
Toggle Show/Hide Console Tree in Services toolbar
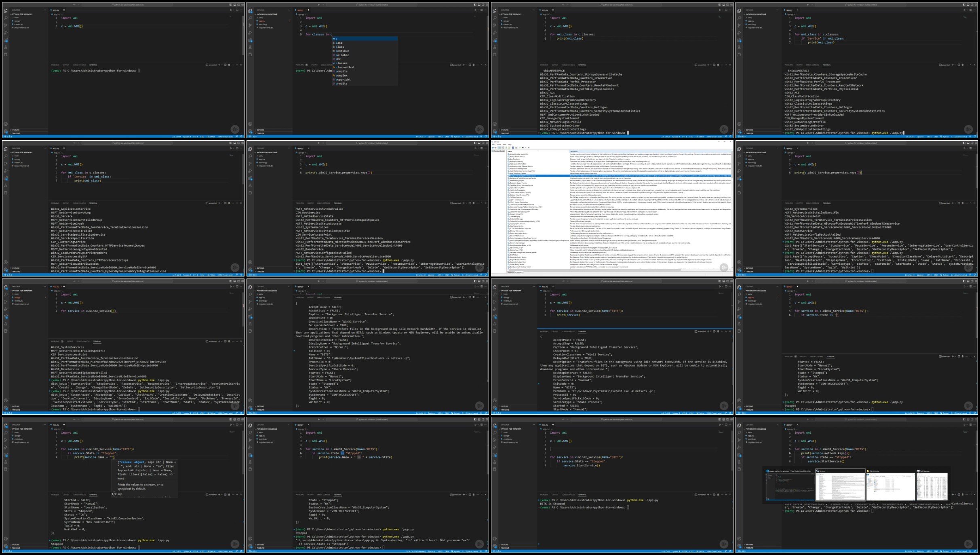[x=500, y=148]
